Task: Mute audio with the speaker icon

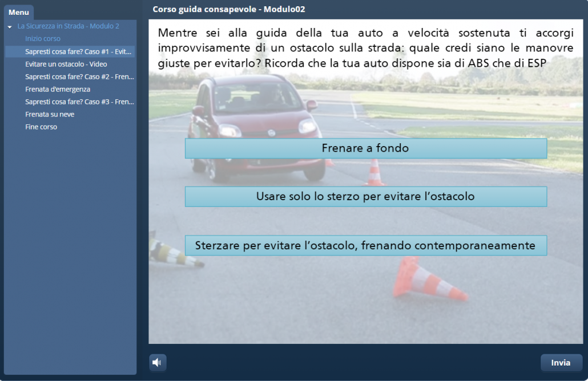Action: pyautogui.click(x=158, y=362)
